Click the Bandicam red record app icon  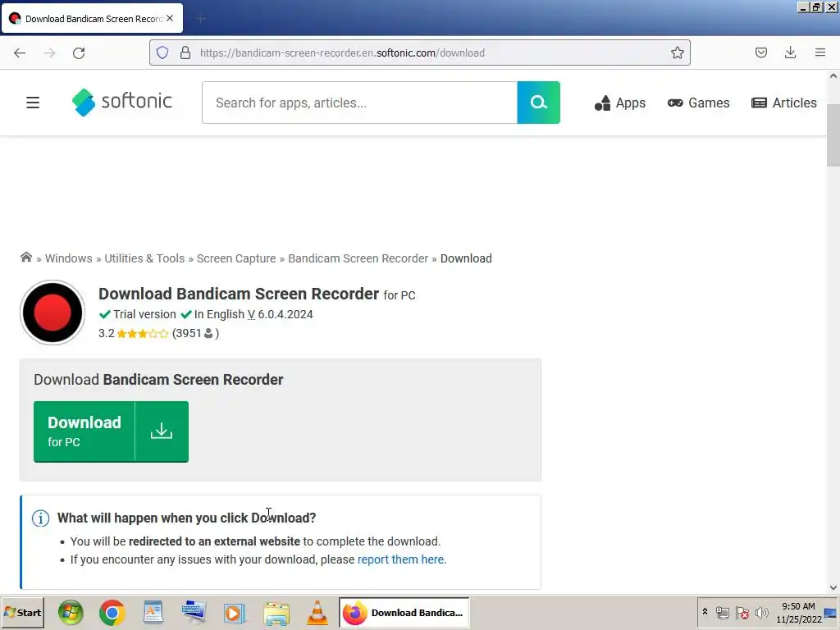pyautogui.click(x=52, y=313)
